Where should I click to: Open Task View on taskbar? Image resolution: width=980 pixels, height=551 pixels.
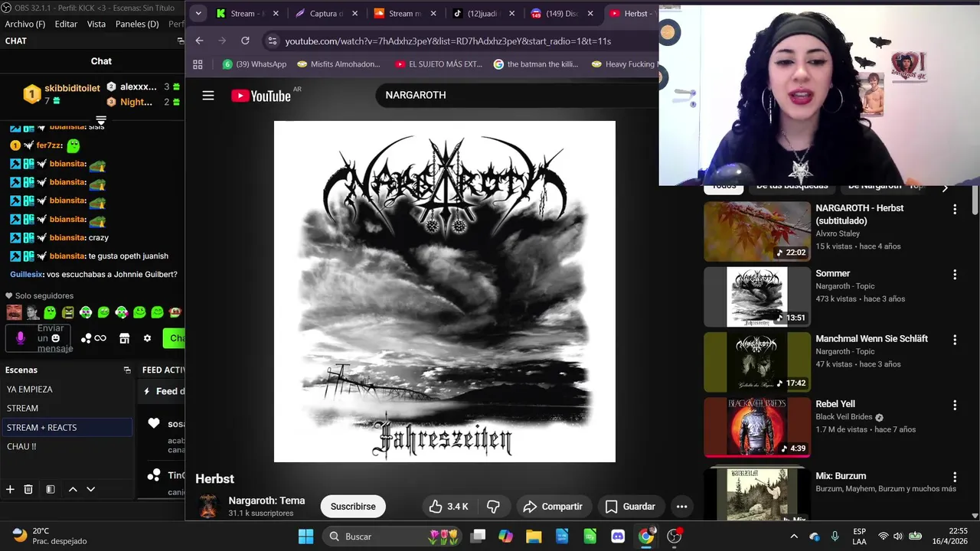(x=478, y=536)
